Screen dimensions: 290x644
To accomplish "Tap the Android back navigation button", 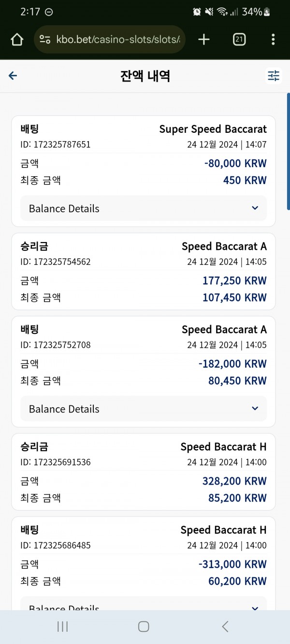I will click(225, 627).
